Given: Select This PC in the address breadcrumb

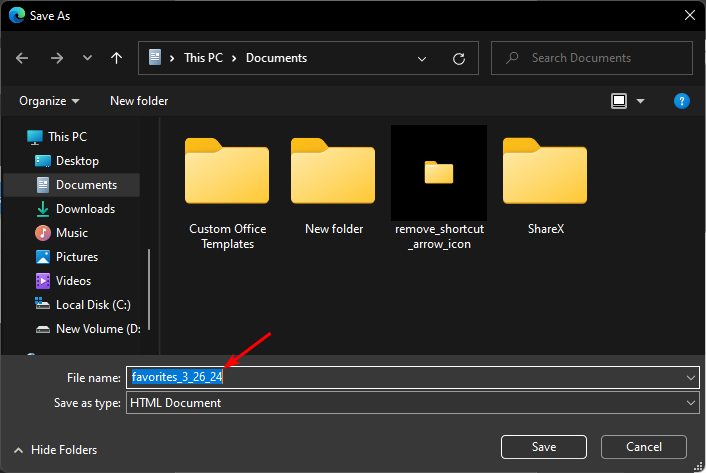Looking at the screenshot, I should click(x=204, y=58).
